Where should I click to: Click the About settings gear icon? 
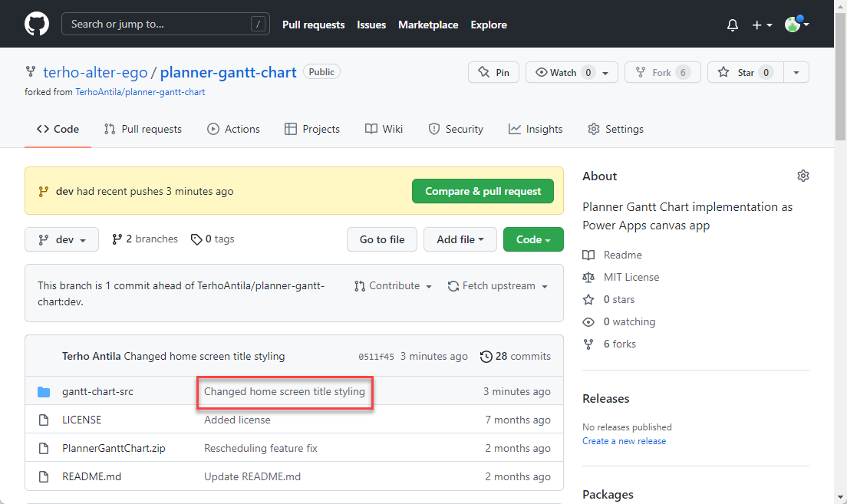coord(803,176)
